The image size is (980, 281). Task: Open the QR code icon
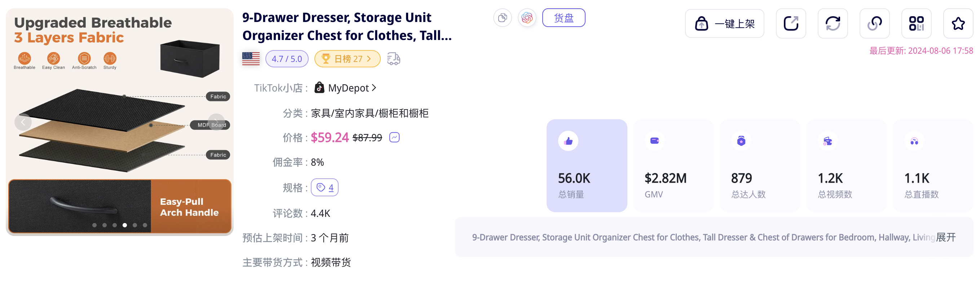click(x=916, y=23)
